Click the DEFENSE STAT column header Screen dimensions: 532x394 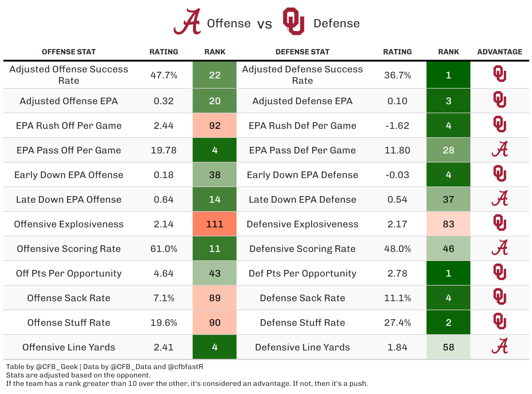coord(302,52)
